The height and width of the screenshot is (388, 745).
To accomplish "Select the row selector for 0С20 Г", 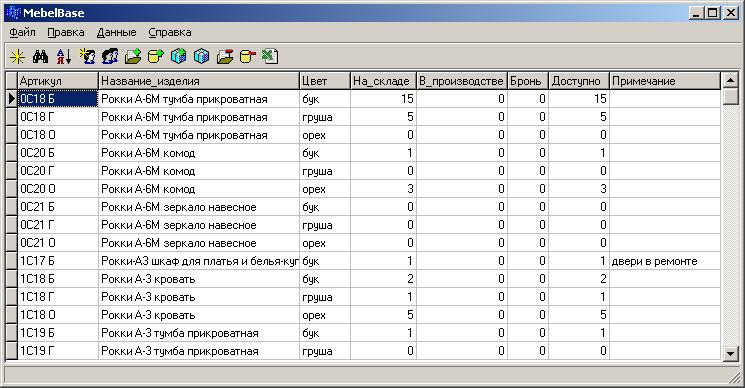I will 11,171.
